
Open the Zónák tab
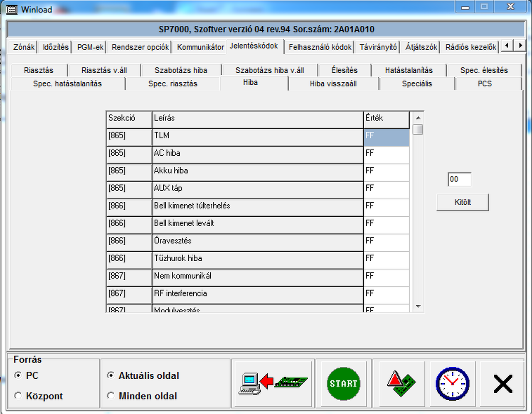click(x=24, y=47)
